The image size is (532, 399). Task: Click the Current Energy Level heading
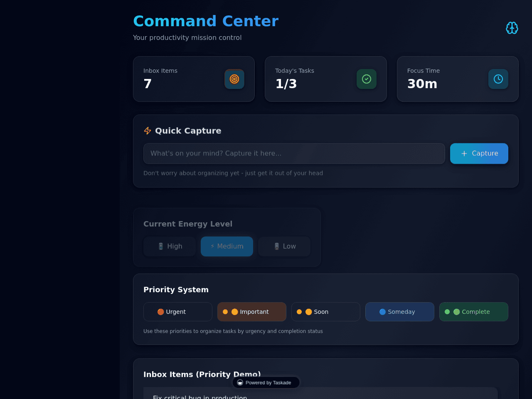click(x=188, y=224)
